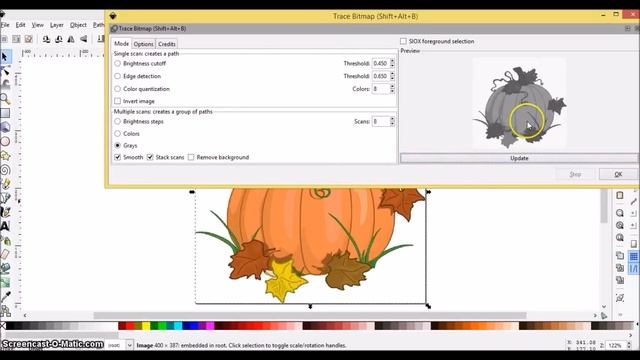
Task: Select Brightness cutoff radio option
Action: (118, 64)
